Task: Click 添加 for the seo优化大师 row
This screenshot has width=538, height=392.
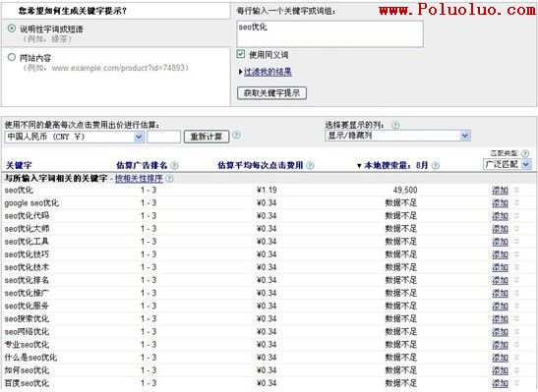Action: [x=500, y=229]
